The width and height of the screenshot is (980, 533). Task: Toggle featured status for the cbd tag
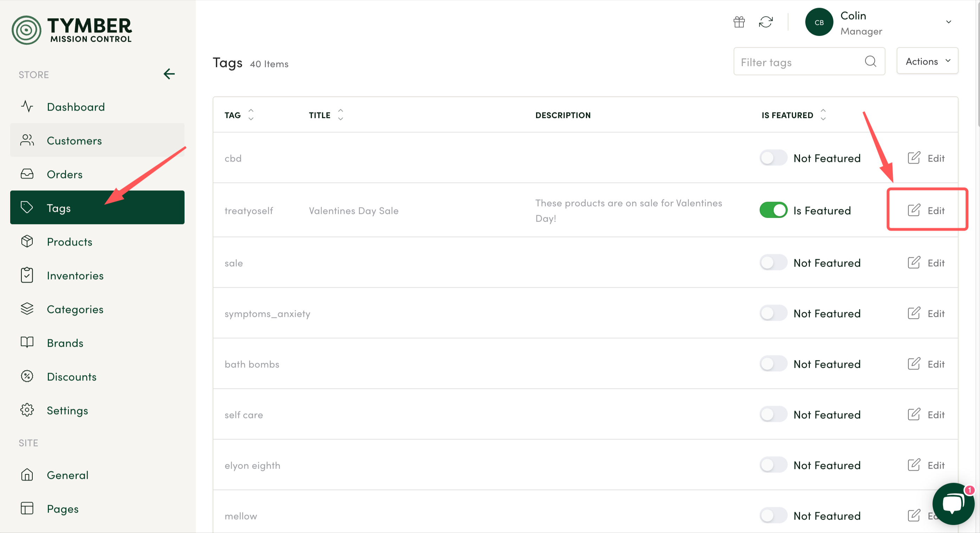(773, 158)
